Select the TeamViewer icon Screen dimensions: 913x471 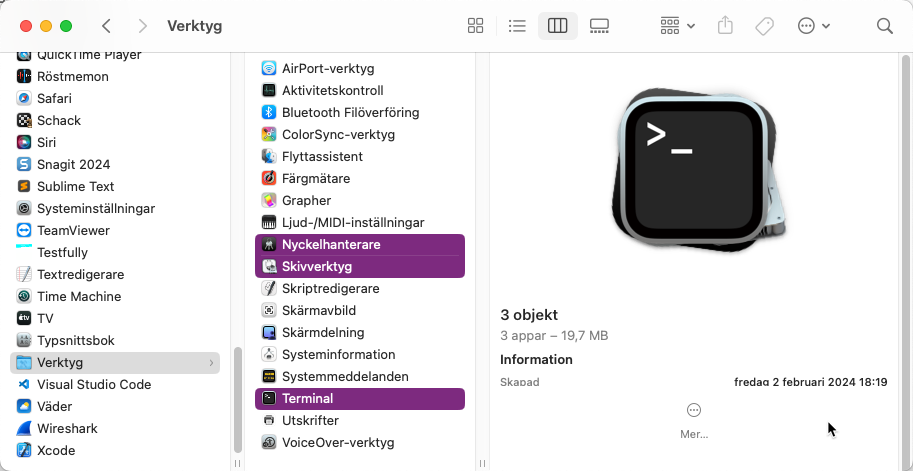click(x=23, y=231)
